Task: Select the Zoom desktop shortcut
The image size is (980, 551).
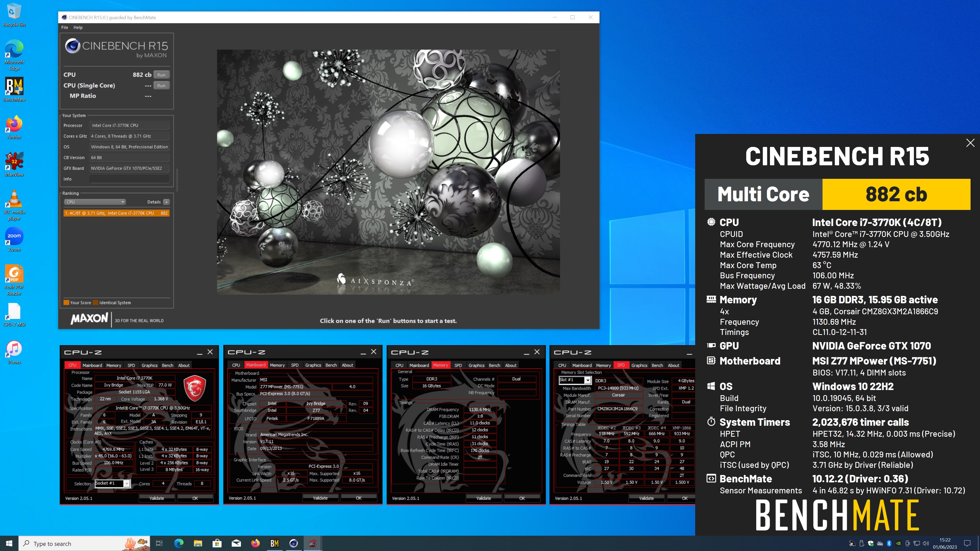Action: pos(14,240)
